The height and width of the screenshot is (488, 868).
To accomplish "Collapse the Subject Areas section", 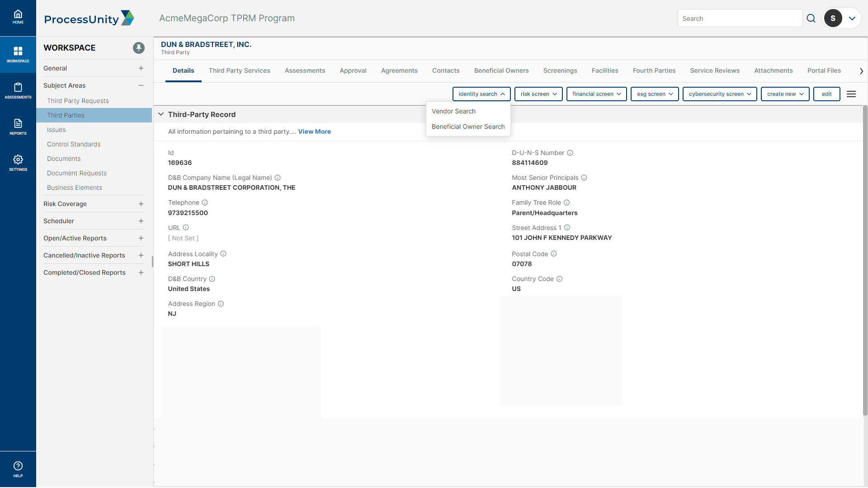I will coord(141,85).
